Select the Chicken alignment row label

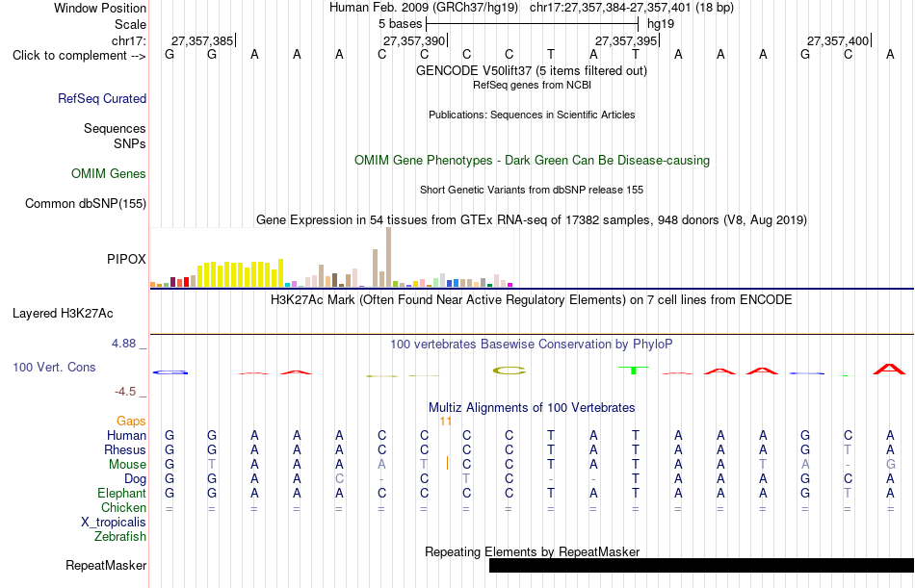(123, 508)
